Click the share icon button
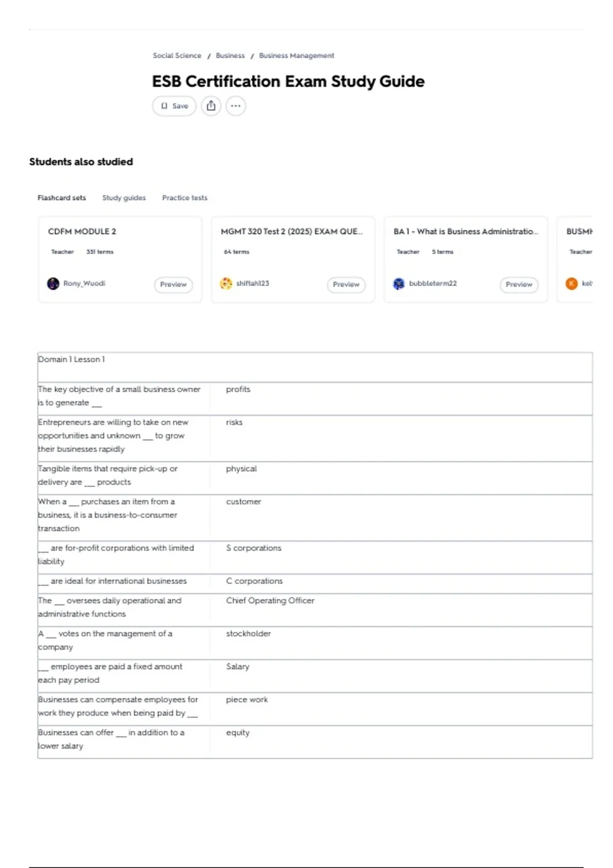The image size is (613, 868). (211, 106)
